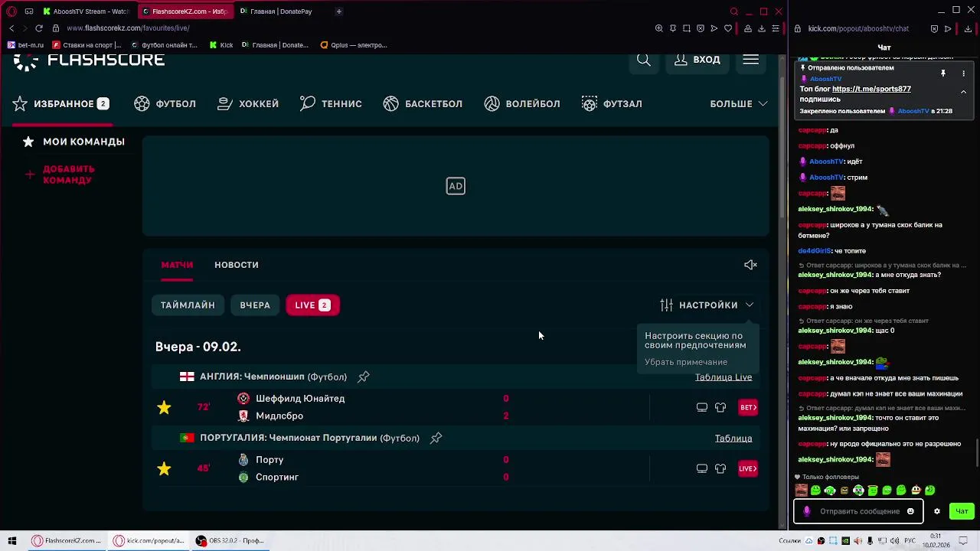
Task: Open kick.com/popout taskbar window
Action: (149, 540)
